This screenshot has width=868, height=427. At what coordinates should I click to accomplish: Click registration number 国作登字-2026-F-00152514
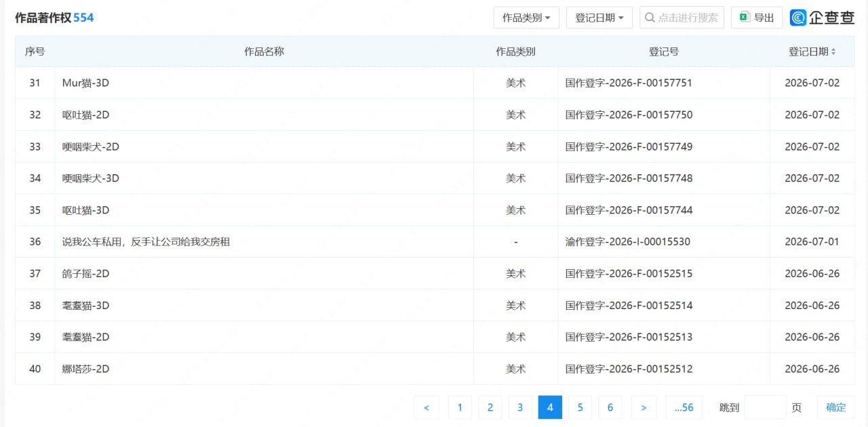pos(629,305)
